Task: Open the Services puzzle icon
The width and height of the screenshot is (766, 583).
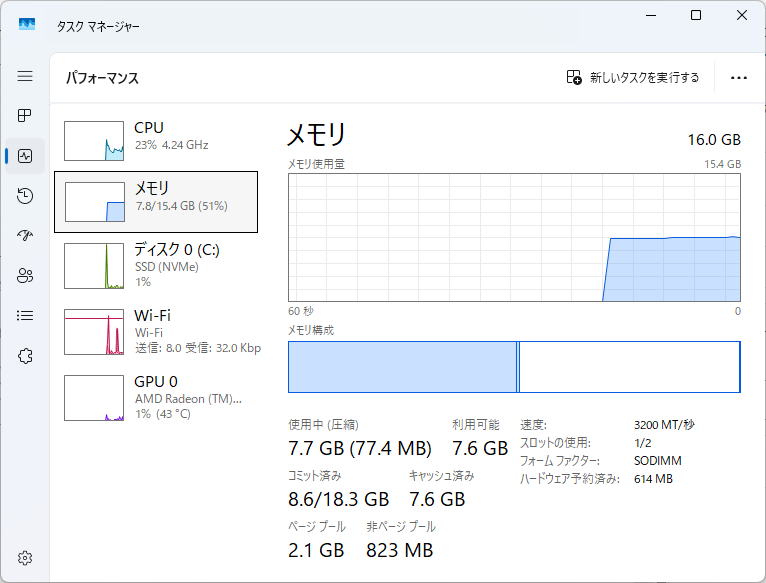Action: tap(25, 356)
